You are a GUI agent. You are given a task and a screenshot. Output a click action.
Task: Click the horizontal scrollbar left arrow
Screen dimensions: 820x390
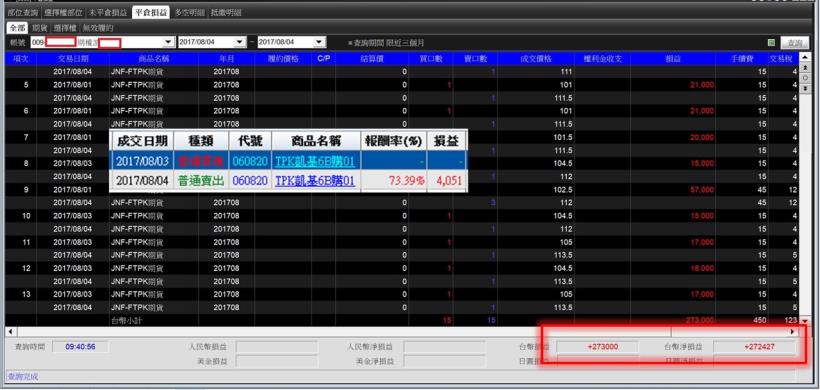(x=10, y=332)
